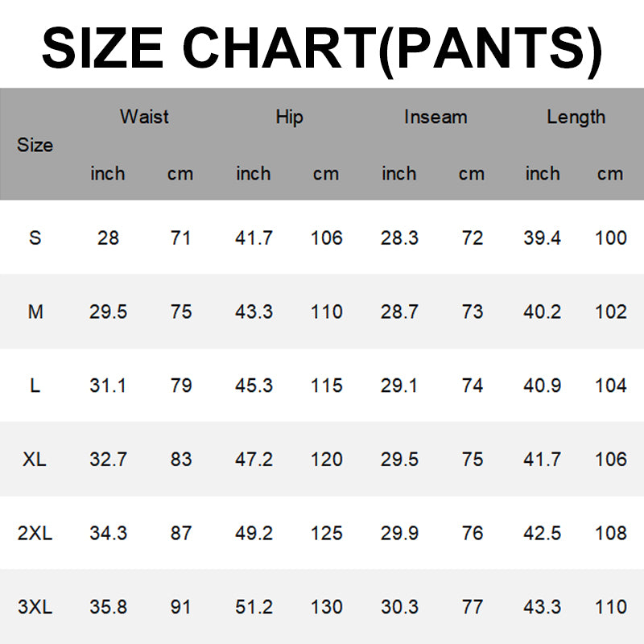Click length cm value 108 for 2XL
Image resolution: width=644 pixels, height=644 pixels.
[610, 533]
